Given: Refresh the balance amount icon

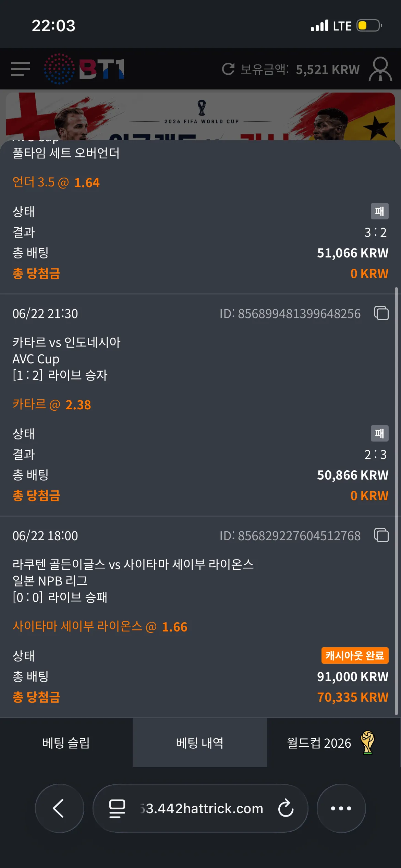Looking at the screenshot, I should pyautogui.click(x=228, y=69).
